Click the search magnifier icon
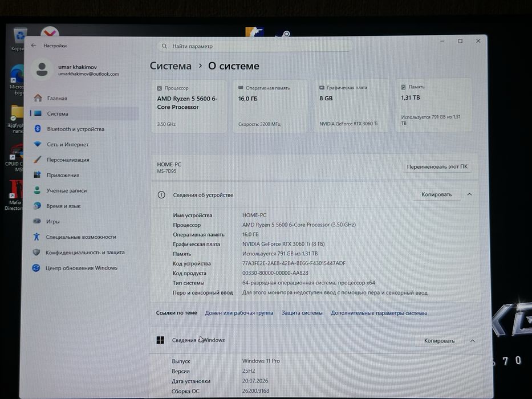 pos(164,46)
